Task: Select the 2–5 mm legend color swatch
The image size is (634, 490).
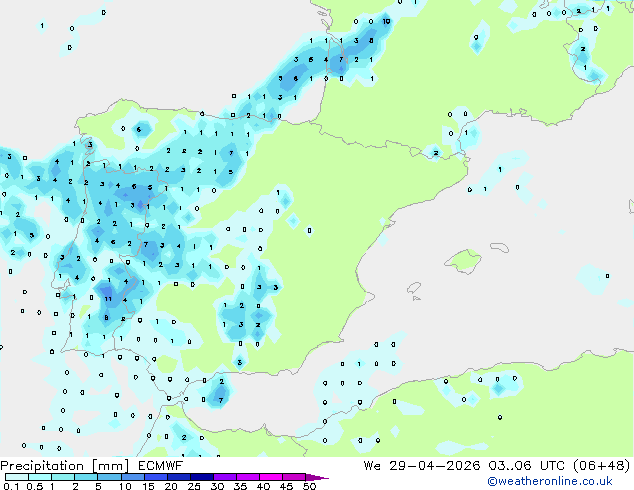Action: tap(86, 477)
